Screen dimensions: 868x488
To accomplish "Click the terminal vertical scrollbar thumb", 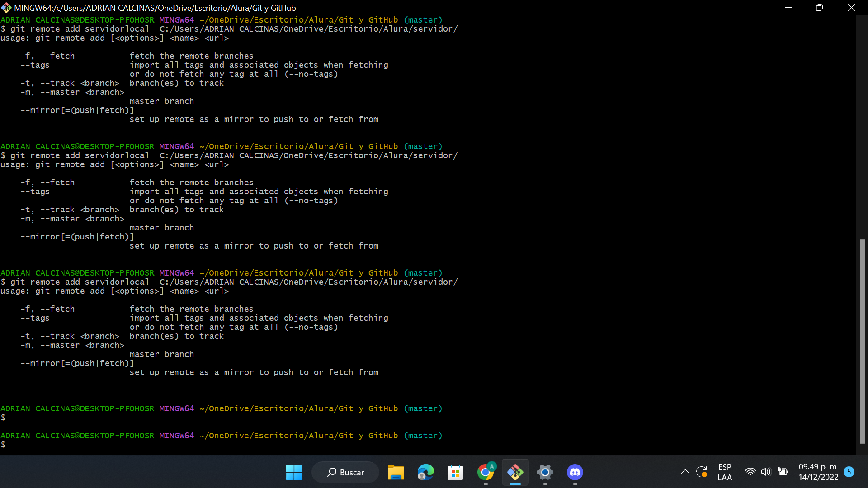I will 862,342.
